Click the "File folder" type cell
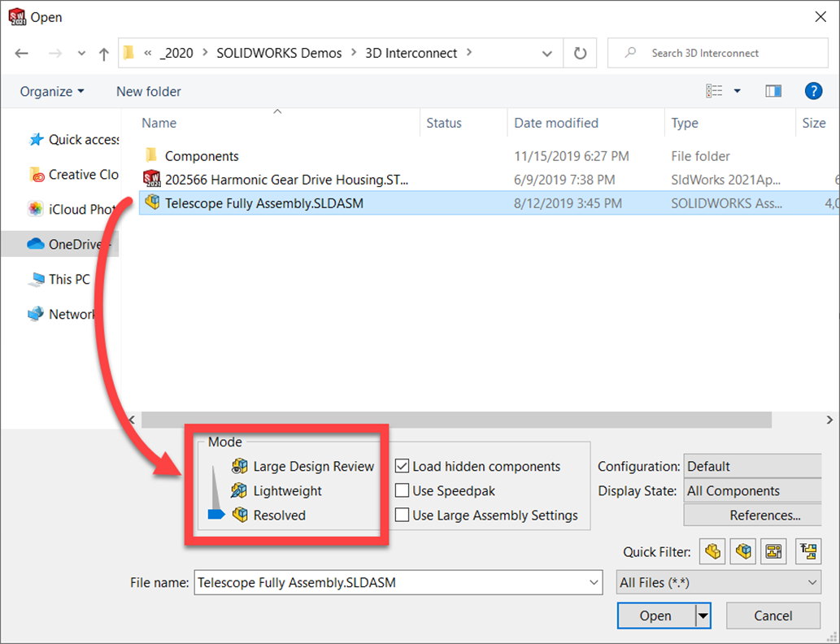Image resolution: width=840 pixels, height=644 pixels. point(700,156)
